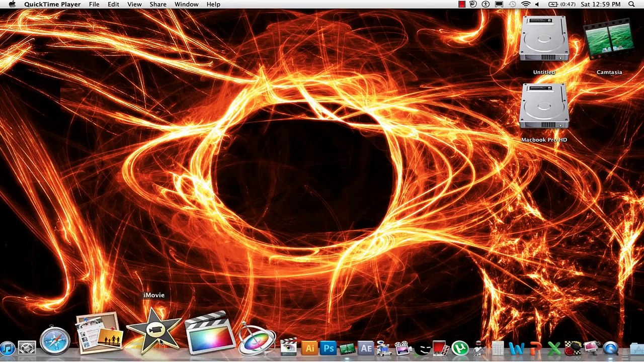Open Adobe Photoshop from the dock
Image resolution: width=644 pixels, height=362 pixels.
click(x=329, y=347)
